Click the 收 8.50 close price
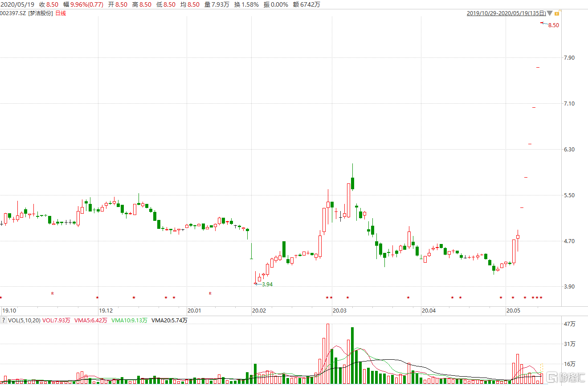 49,4
